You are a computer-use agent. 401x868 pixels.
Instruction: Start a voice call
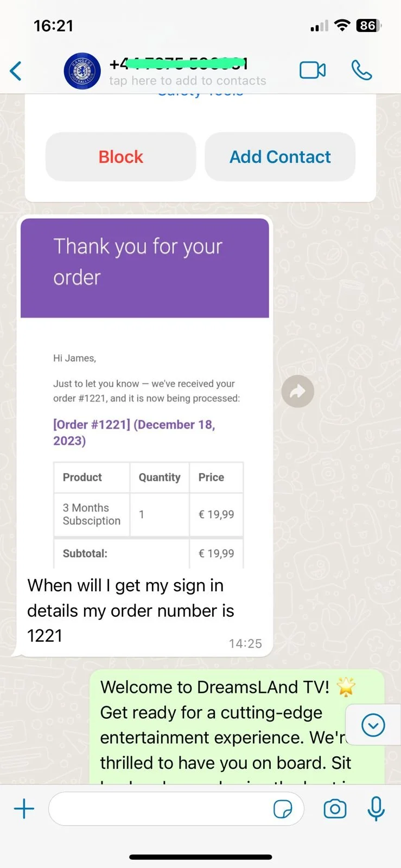pos(361,71)
